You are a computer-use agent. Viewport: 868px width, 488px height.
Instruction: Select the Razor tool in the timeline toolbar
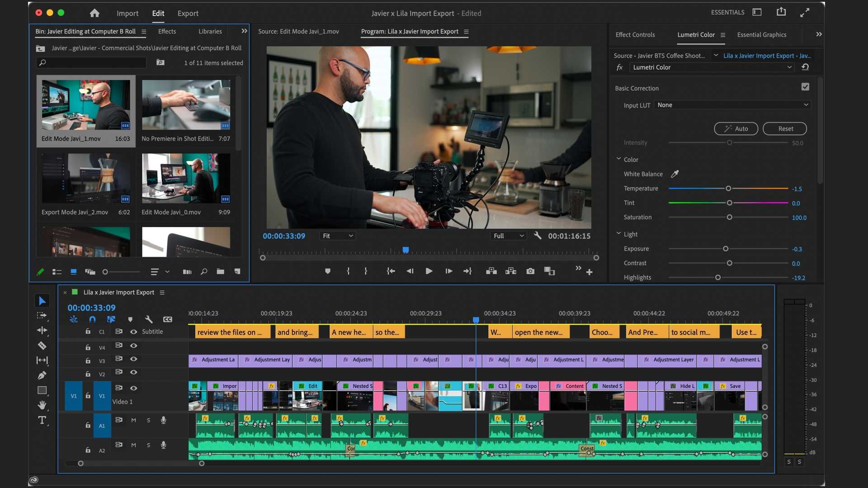coord(42,346)
